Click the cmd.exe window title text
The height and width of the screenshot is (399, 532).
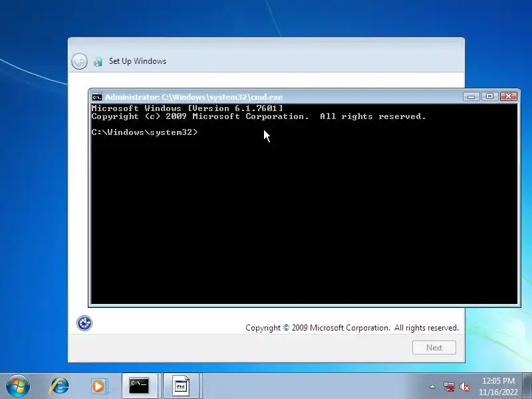pyautogui.click(x=194, y=97)
